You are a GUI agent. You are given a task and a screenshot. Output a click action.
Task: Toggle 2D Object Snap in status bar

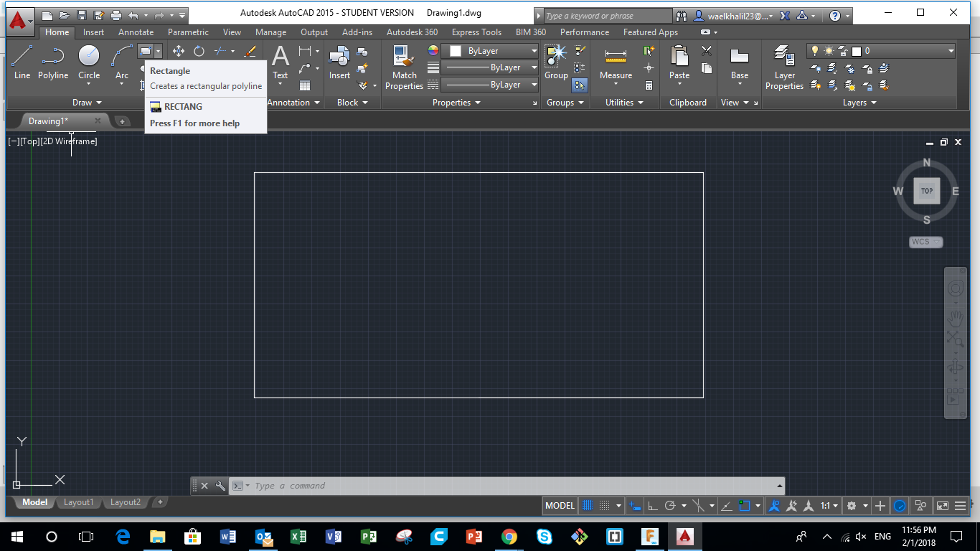pyautogui.click(x=745, y=506)
